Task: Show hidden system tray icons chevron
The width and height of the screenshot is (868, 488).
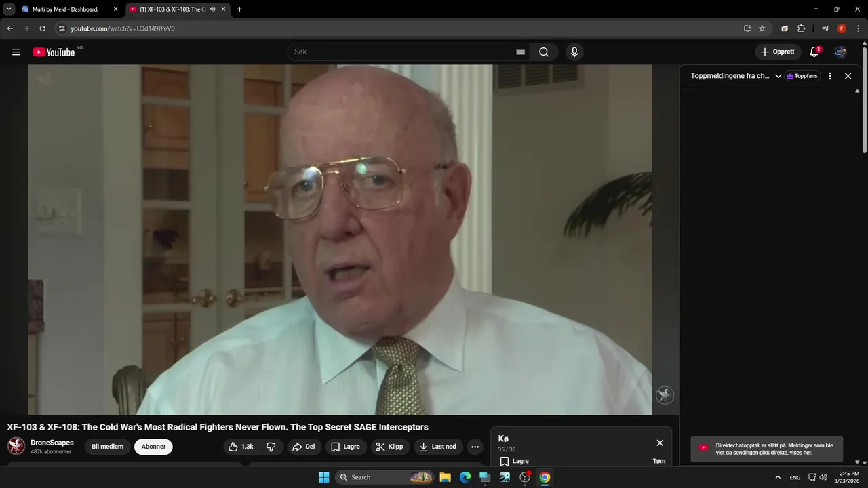Action: [x=778, y=477]
